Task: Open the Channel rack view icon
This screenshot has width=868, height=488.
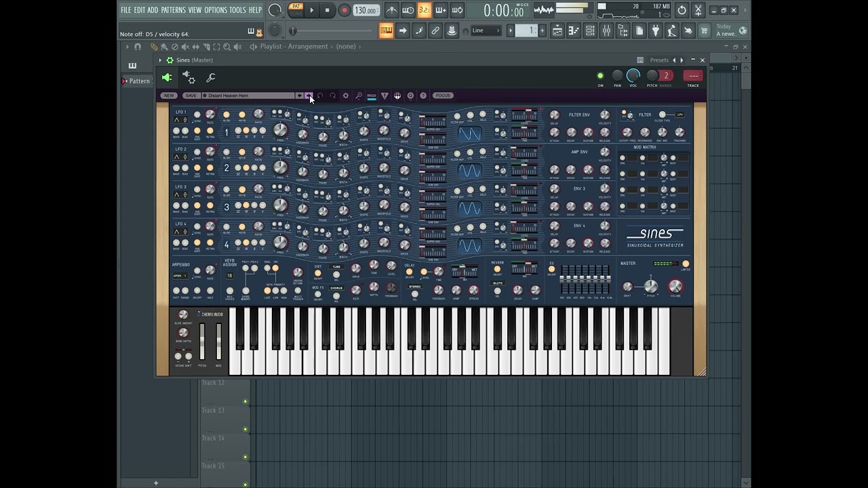Action: tap(590, 30)
